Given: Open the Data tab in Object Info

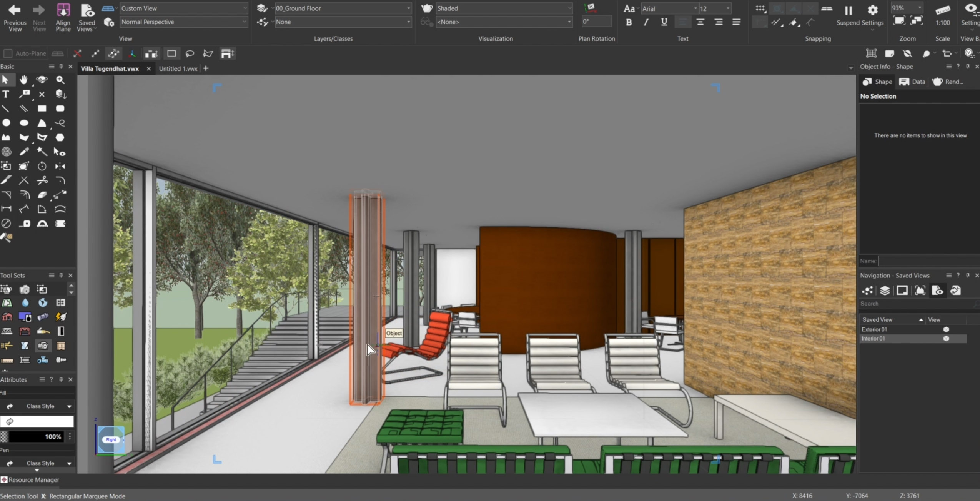Looking at the screenshot, I should point(913,82).
